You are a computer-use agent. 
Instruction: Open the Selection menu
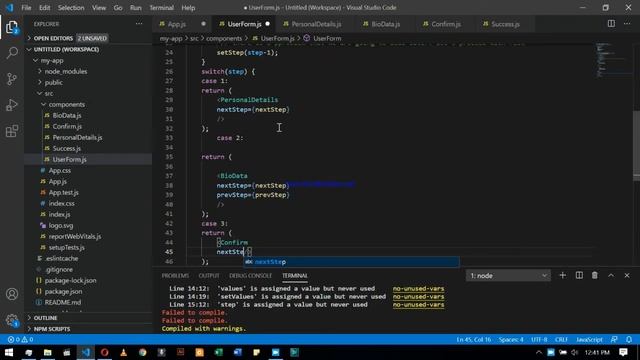point(71,8)
